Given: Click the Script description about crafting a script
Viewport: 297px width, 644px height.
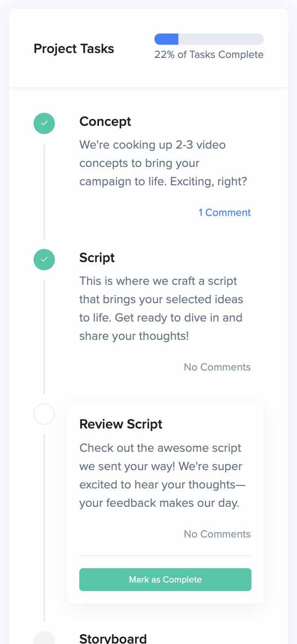Looking at the screenshot, I should [161, 309].
